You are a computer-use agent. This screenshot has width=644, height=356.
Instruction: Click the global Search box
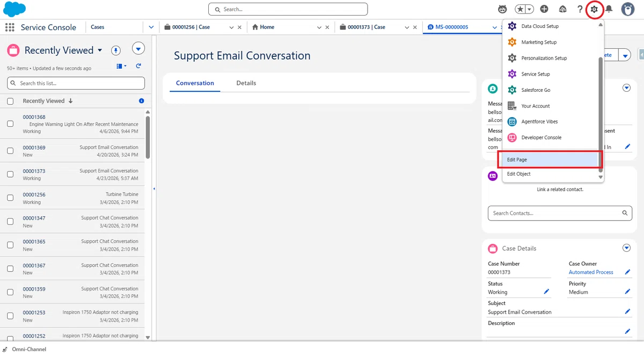(288, 9)
